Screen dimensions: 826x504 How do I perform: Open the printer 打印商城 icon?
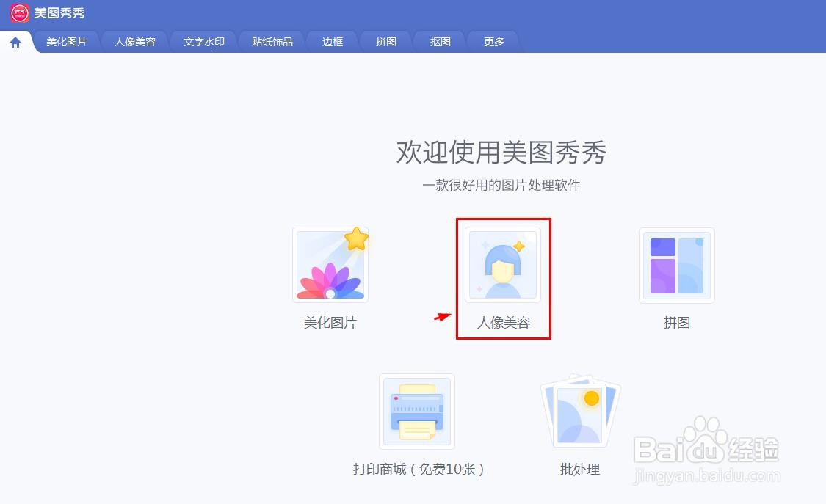tap(417, 412)
